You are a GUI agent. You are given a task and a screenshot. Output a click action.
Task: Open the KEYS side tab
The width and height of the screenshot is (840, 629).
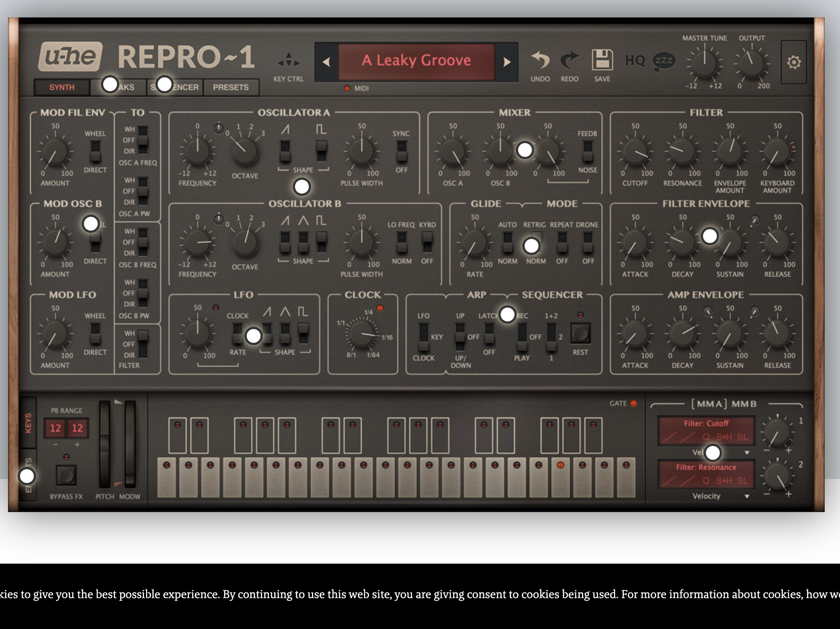[x=28, y=423]
